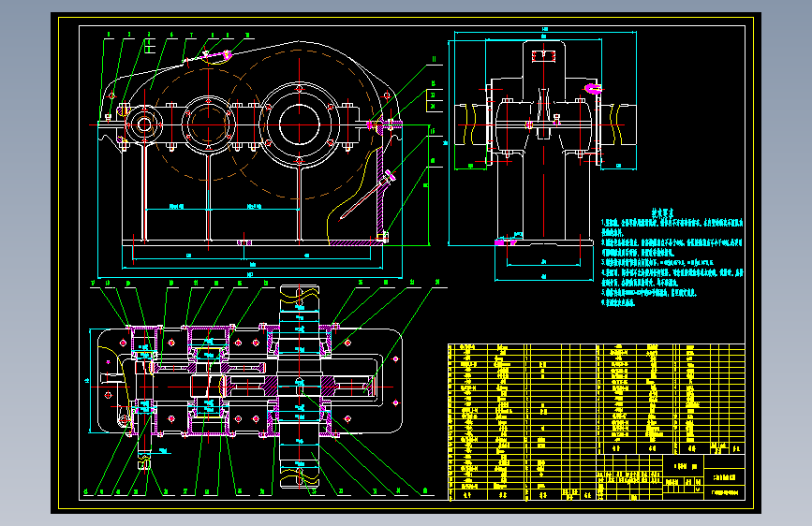812x526 pixels.
Task: Click the cyan technical notes text block
Action: 672,257
